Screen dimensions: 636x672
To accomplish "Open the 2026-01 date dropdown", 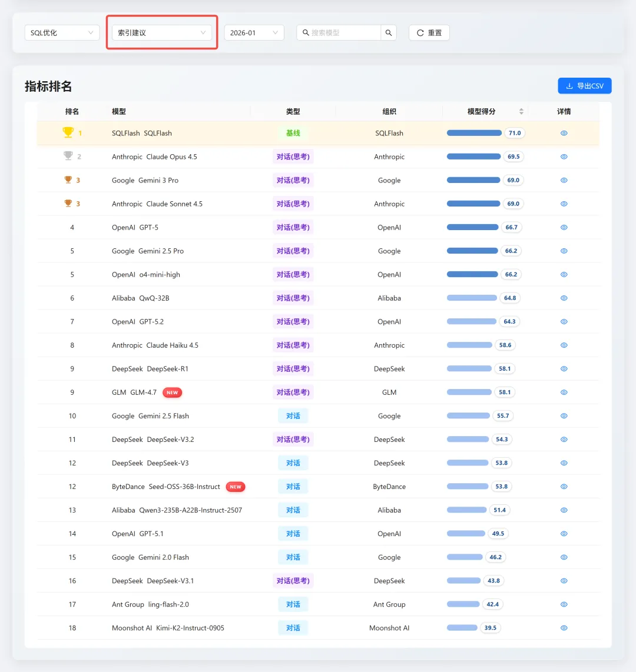I will tap(254, 32).
